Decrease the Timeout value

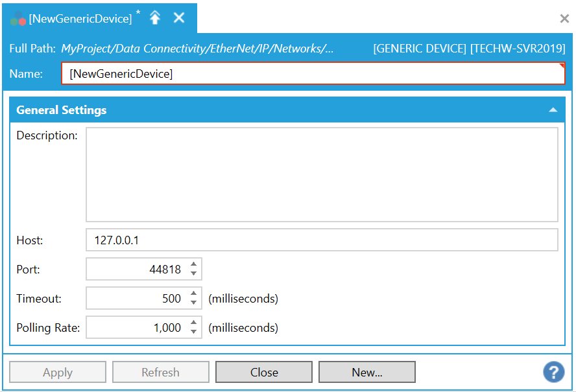(193, 303)
